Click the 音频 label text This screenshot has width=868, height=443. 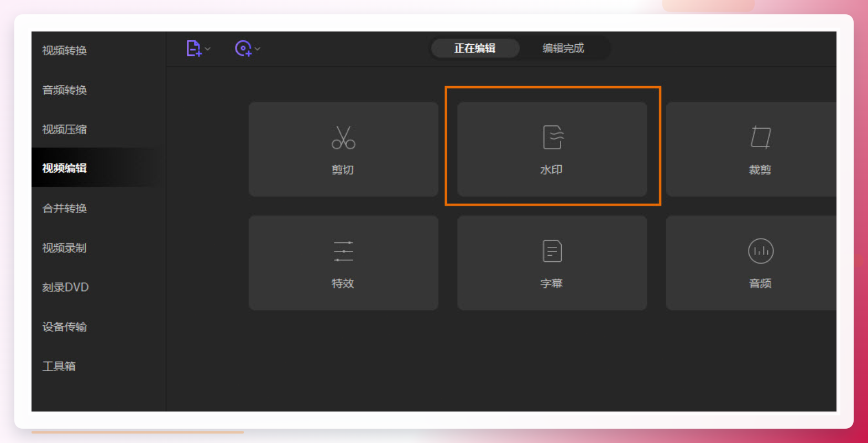(760, 283)
